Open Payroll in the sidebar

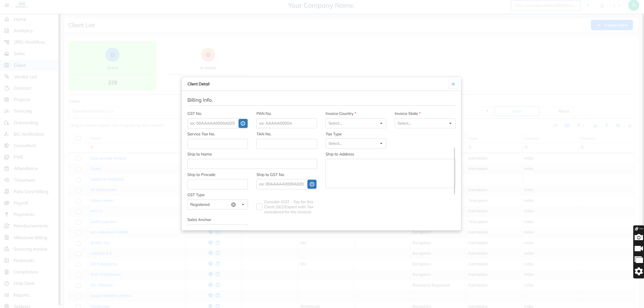tap(20, 203)
